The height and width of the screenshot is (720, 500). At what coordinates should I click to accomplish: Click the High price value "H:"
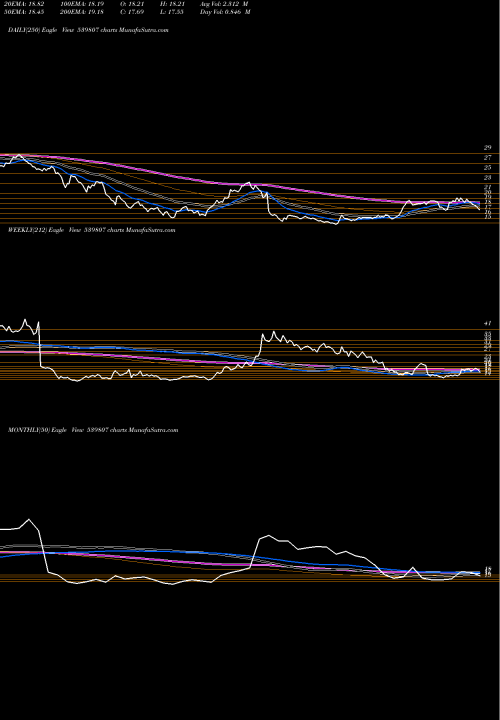tap(172, 3)
